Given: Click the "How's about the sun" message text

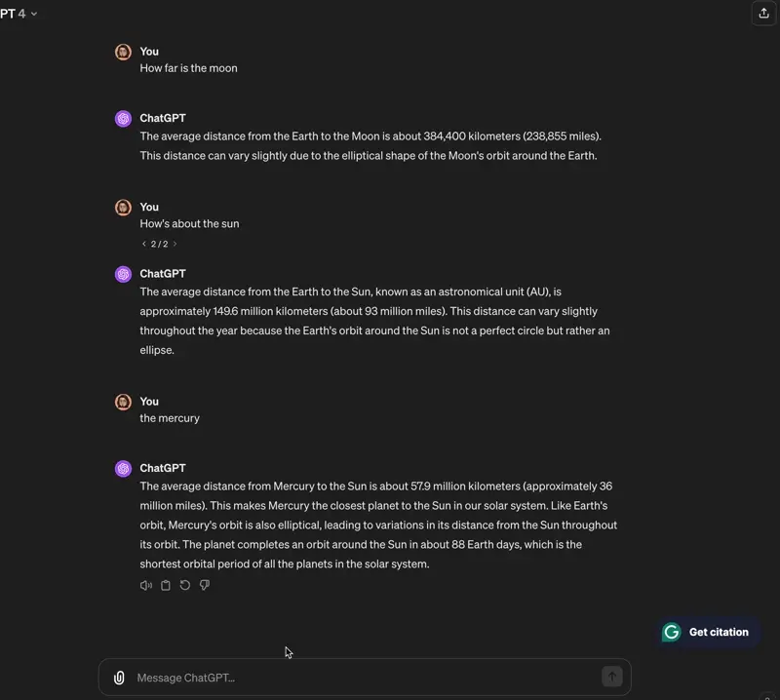Looking at the screenshot, I should pyautogui.click(x=189, y=224).
